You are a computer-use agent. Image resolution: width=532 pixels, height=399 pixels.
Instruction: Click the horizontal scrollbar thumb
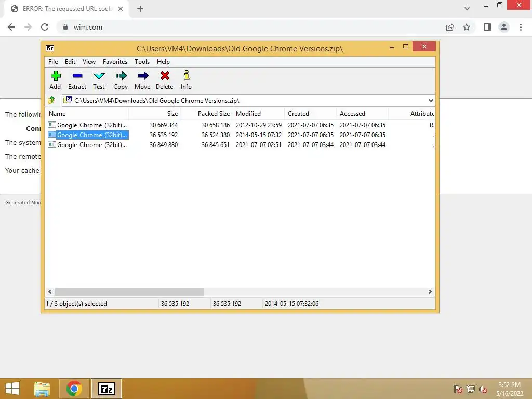[129, 292]
